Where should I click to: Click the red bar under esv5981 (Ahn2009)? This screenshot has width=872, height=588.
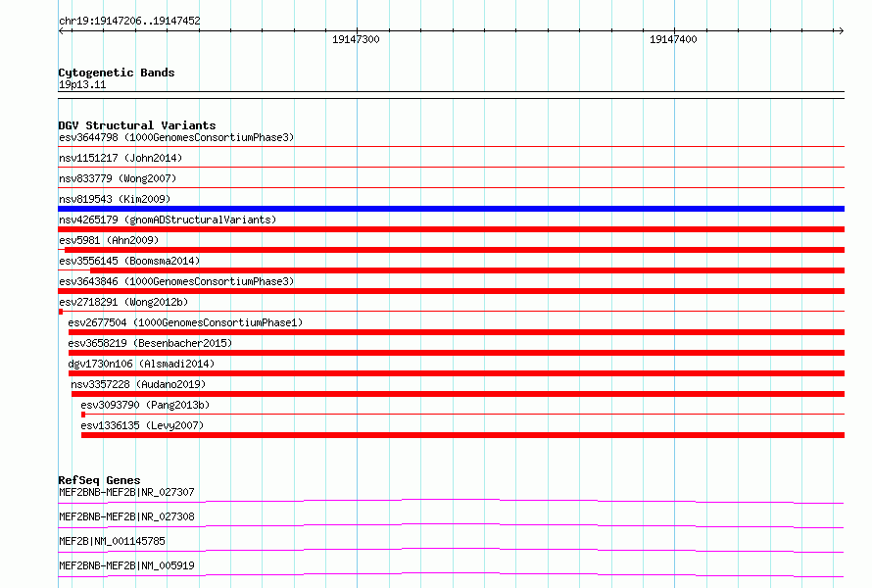click(x=455, y=250)
